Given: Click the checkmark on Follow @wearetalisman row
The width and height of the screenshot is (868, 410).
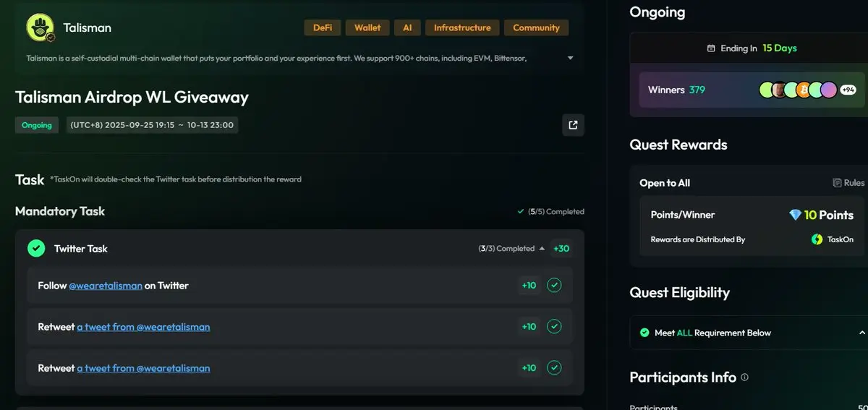Looking at the screenshot, I should point(554,286).
